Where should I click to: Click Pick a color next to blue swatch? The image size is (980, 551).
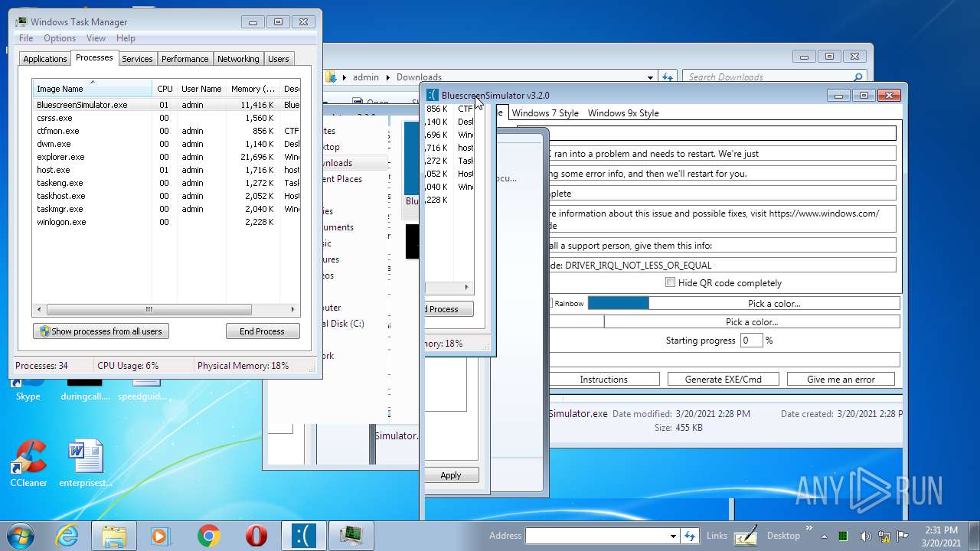(774, 303)
